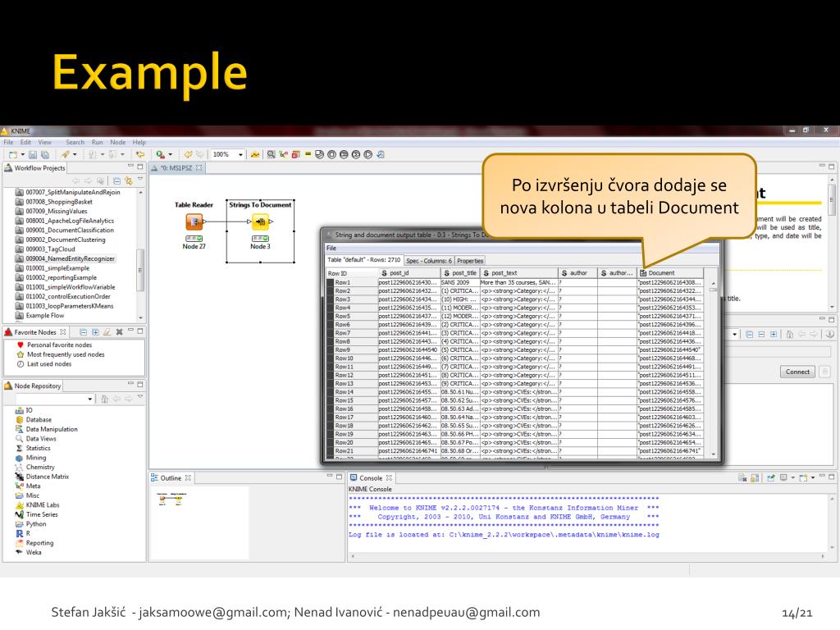Viewport: 840px width, 630px height.
Task: Open the View menu
Action: pyautogui.click(x=44, y=143)
